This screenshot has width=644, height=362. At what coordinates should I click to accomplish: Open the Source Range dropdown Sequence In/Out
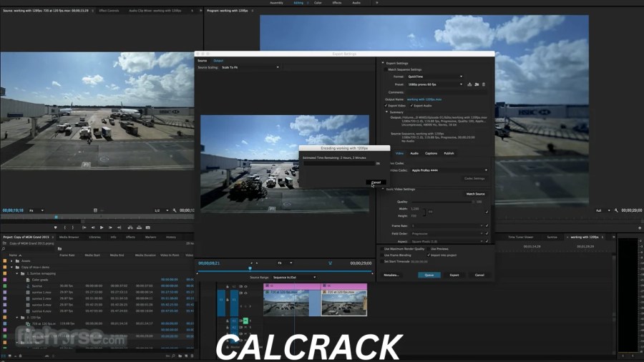tap(294, 278)
